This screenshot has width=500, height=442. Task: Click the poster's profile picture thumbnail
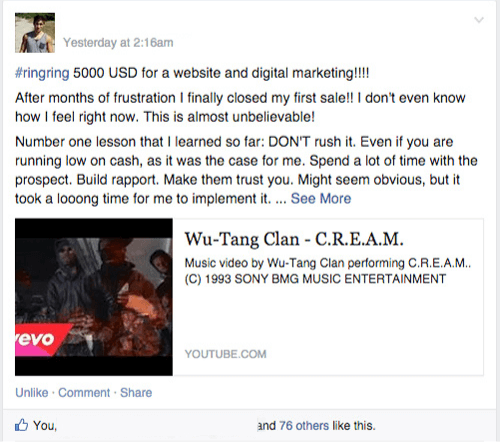[x=35, y=33]
